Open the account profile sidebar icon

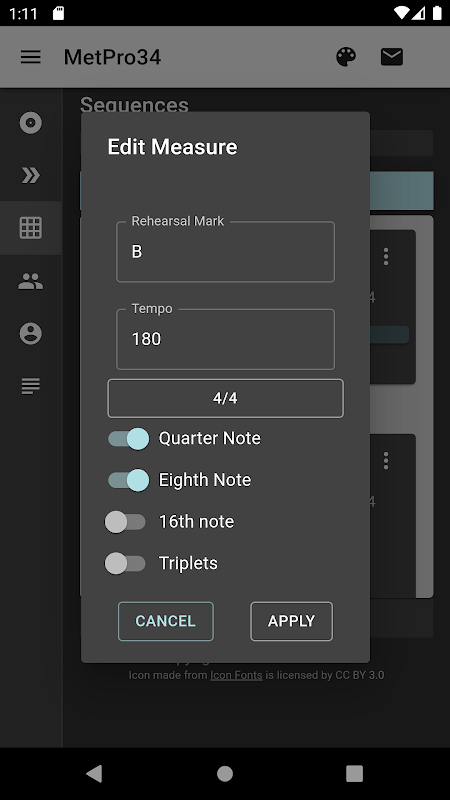pos(31,334)
